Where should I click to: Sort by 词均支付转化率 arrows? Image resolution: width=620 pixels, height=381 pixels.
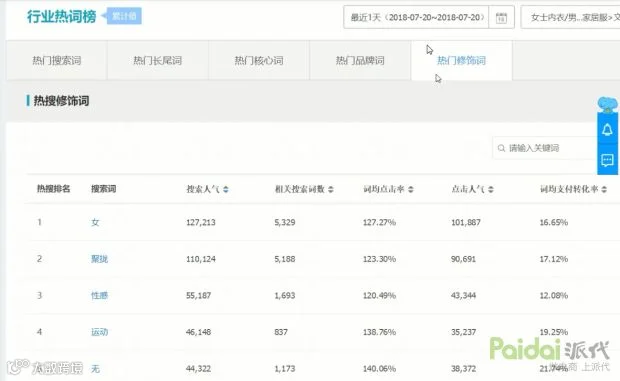pos(604,189)
